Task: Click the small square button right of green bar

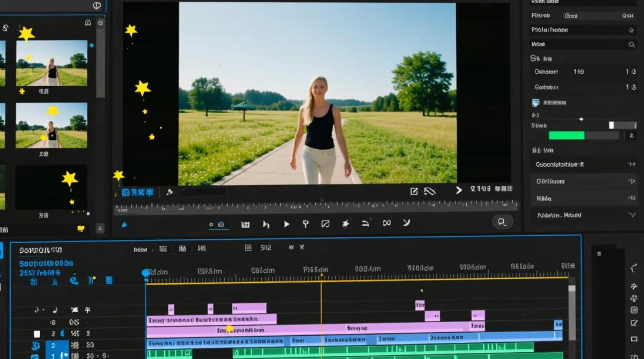Action: 631,135
